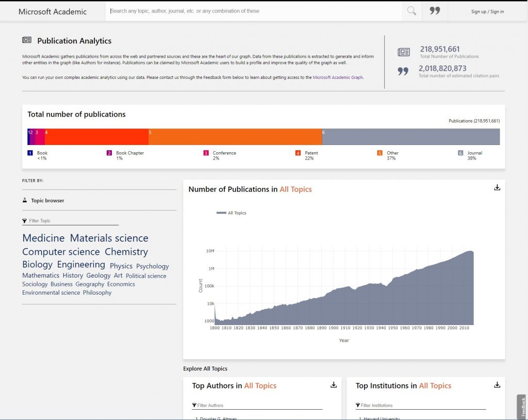Click the quotation marks citation icon
This screenshot has width=528, height=420.
click(x=403, y=70)
